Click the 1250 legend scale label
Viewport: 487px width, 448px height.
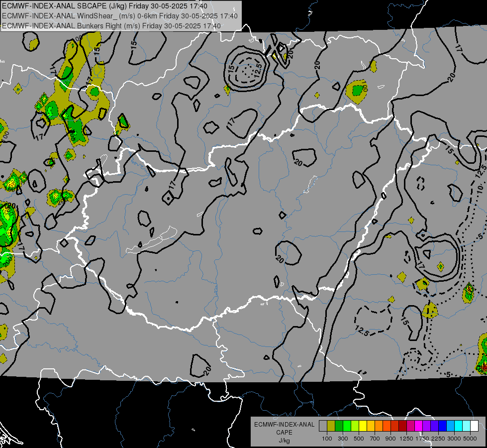coord(406,439)
